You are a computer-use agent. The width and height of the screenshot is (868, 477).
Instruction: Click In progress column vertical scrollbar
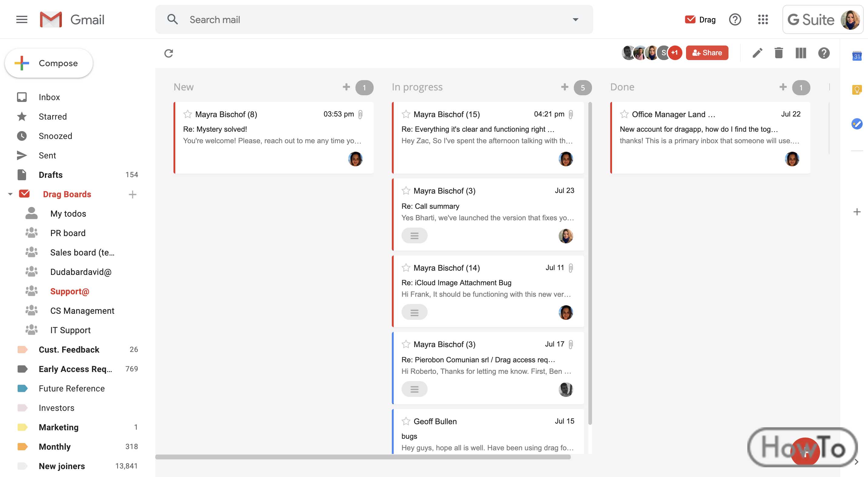pos(590,263)
